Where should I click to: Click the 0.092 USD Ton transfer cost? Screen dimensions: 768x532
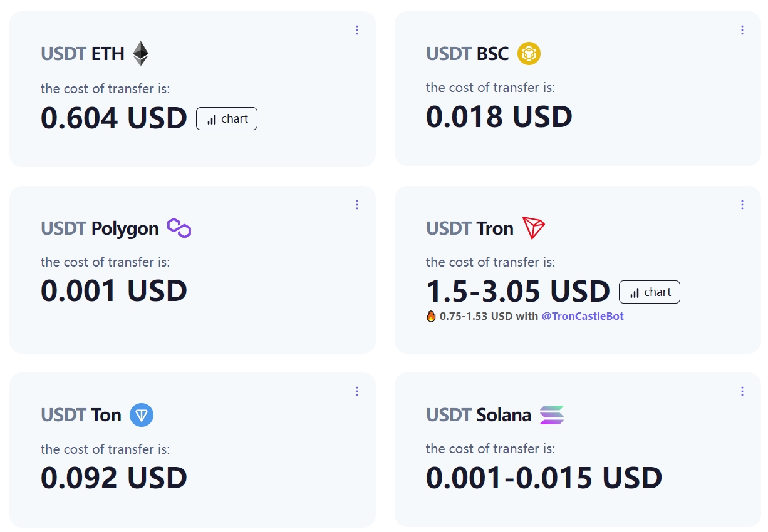(114, 478)
